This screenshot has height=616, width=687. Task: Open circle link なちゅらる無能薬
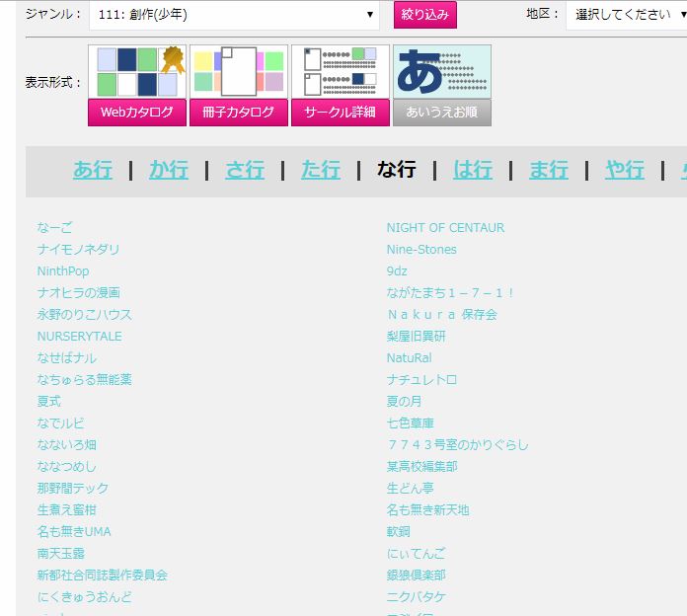click(85, 380)
